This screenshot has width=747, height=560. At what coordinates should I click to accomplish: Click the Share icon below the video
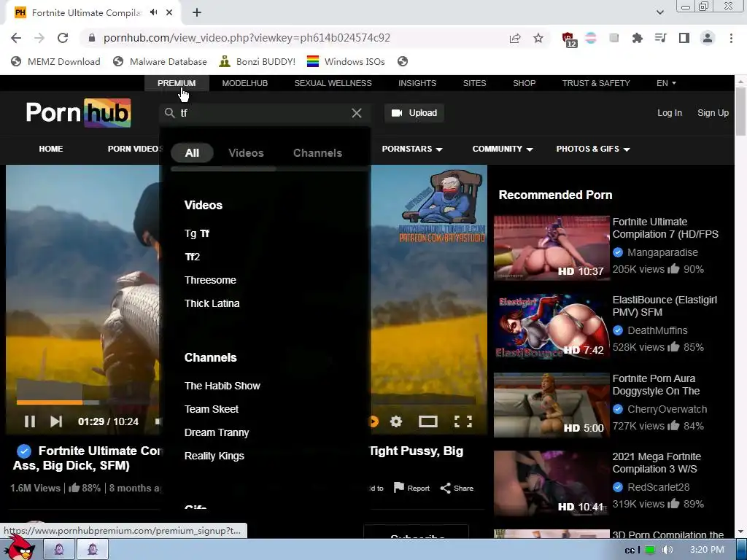point(457,488)
